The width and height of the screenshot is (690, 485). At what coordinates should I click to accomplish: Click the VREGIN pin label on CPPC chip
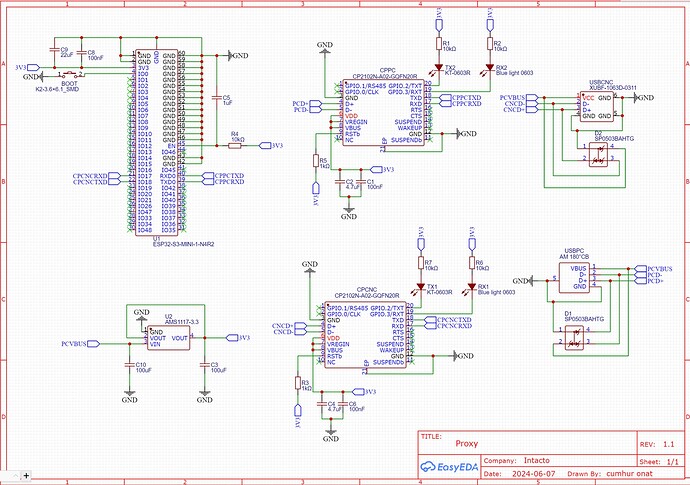(356, 122)
